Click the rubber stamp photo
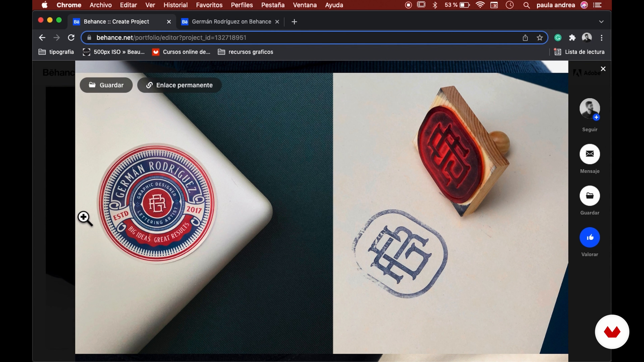 click(450, 213)
